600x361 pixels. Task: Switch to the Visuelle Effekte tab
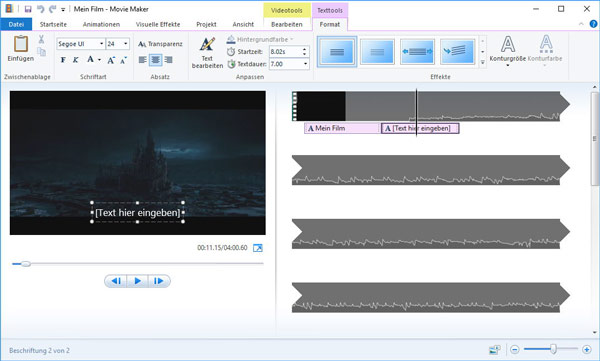click(x=158, y=24)
